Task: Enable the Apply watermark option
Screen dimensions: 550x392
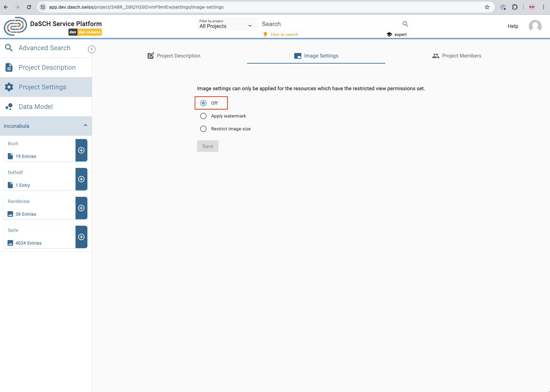Action: click(203, 116)
